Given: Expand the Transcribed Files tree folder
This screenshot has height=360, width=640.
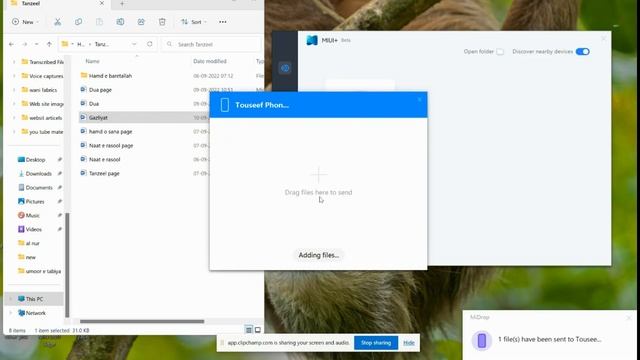Looking at the screenshot, I should tap(14, 62).
